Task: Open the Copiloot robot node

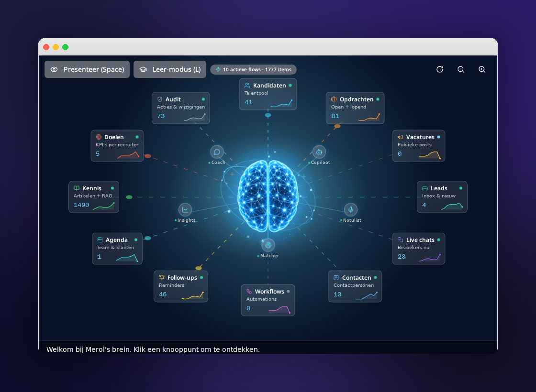Action: pyautogui.click(x=319, y=152)
